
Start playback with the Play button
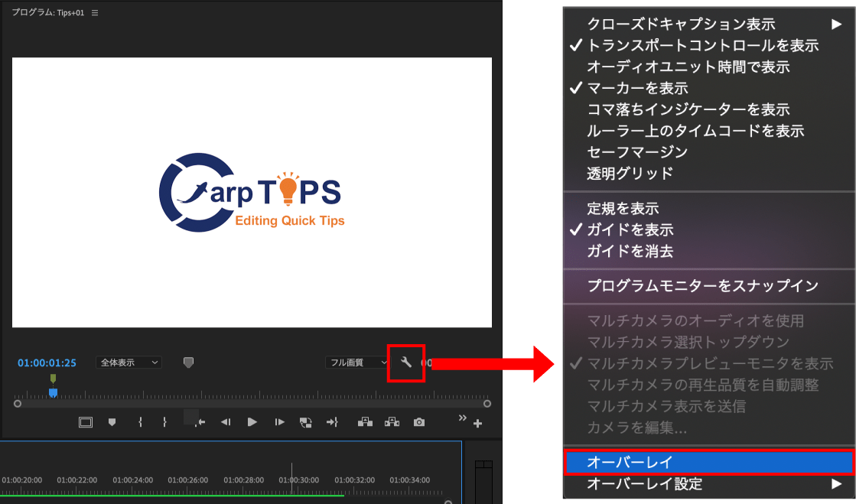[252, 422]
